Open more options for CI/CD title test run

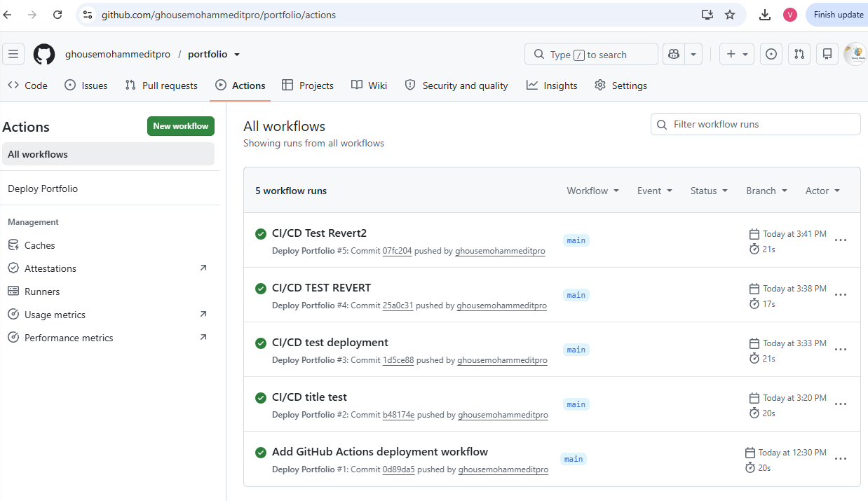pos(841,404)
